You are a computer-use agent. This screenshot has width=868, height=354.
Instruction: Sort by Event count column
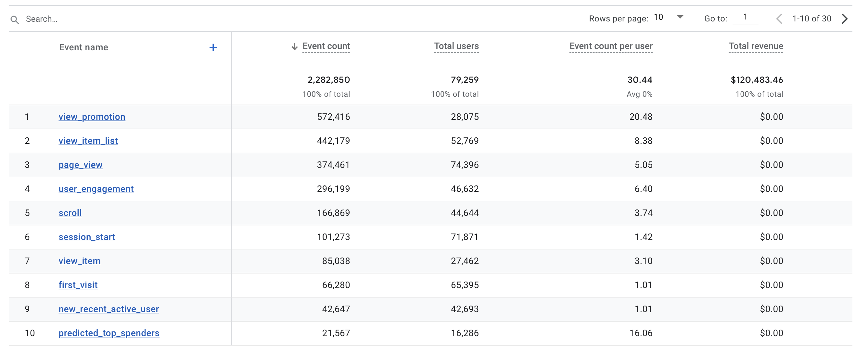point(326,46)
